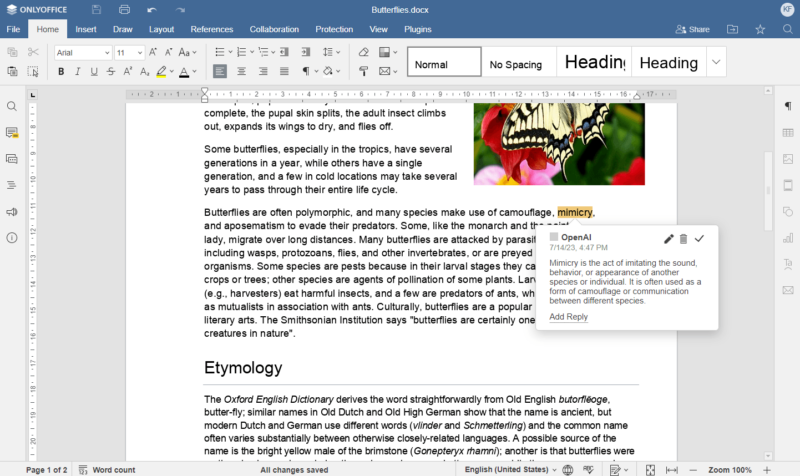
Task: Edit the OpenAI comment with pencil icon
Action: click(669, 238)
